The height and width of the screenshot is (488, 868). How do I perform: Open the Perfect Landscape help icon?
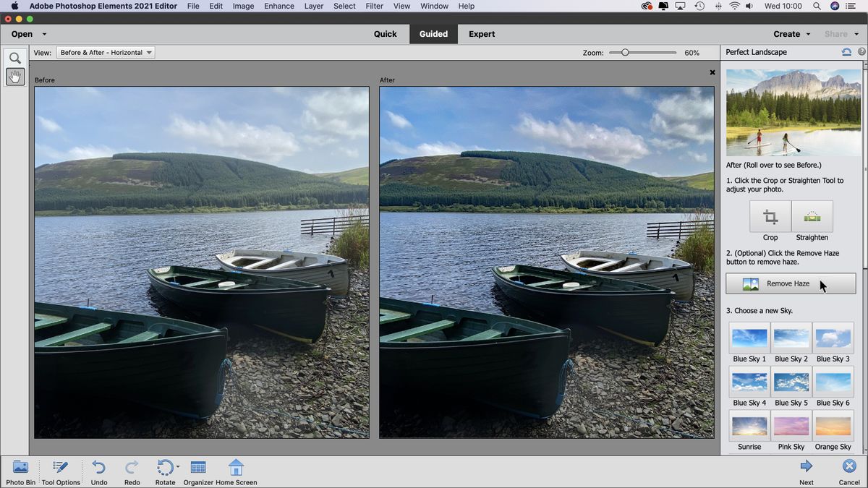(861, 51)
